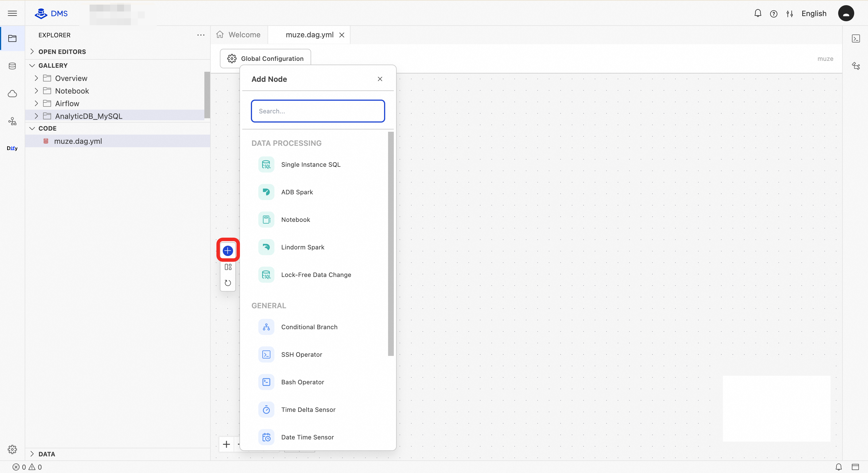This screenshot has width=868, height=473.
Task: Open the Explorer more actions ellipsis
Action: click(201, 35)
